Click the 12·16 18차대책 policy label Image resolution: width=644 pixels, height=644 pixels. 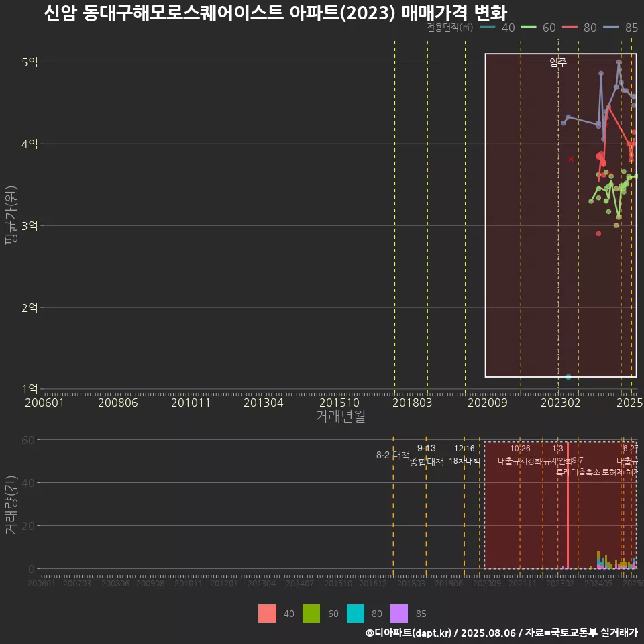click(x=464, y=455)
